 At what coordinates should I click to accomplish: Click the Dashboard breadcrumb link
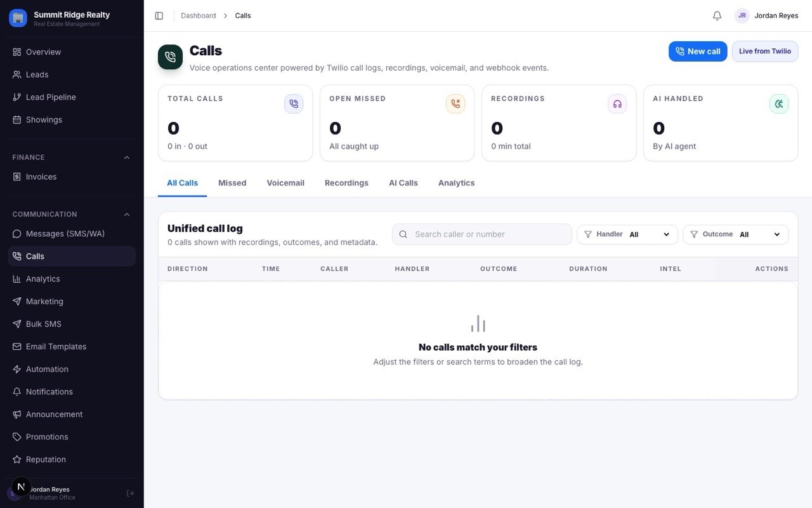click(x=199, y=16)
